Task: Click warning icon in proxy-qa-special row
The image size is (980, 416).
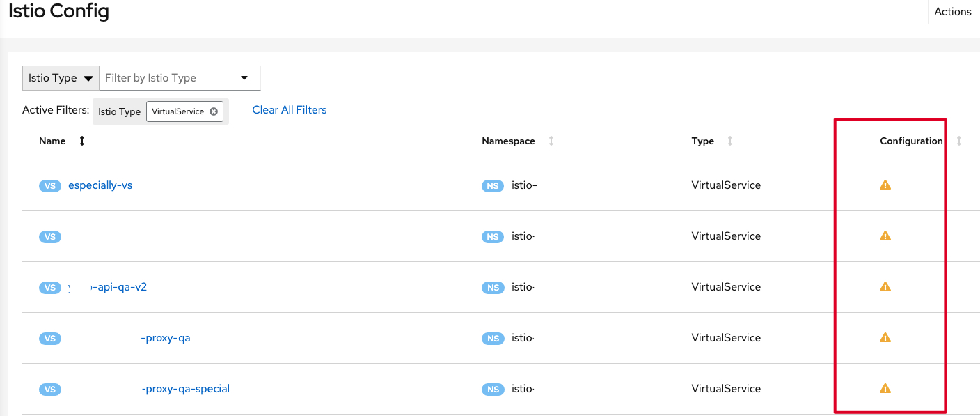Action: pos(885,389)
